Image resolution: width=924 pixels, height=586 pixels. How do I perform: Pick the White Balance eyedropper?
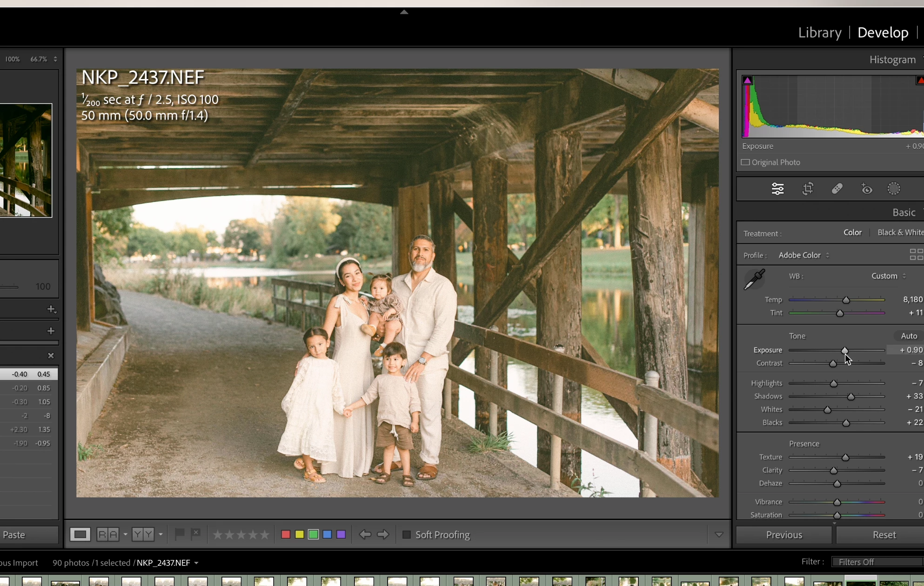tap(754, 279)
